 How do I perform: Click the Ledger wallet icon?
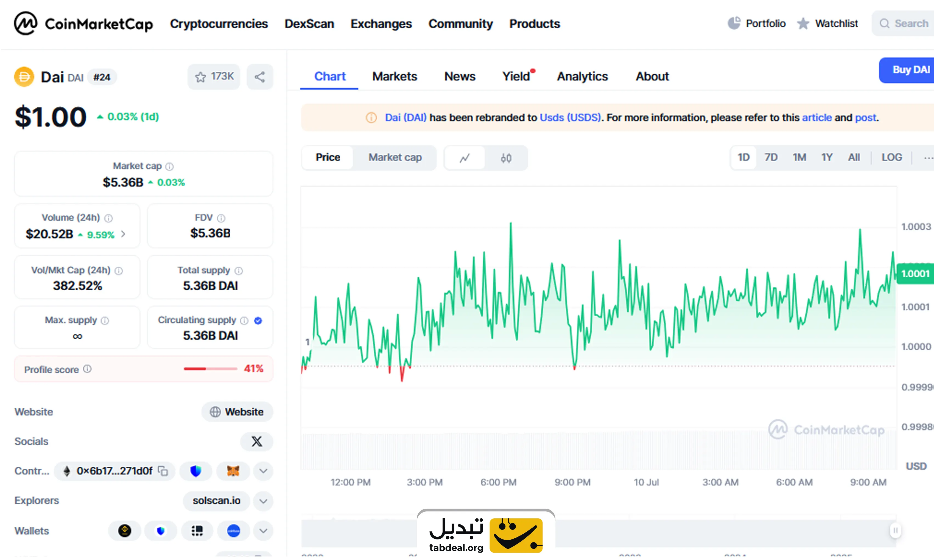point(197,531)
